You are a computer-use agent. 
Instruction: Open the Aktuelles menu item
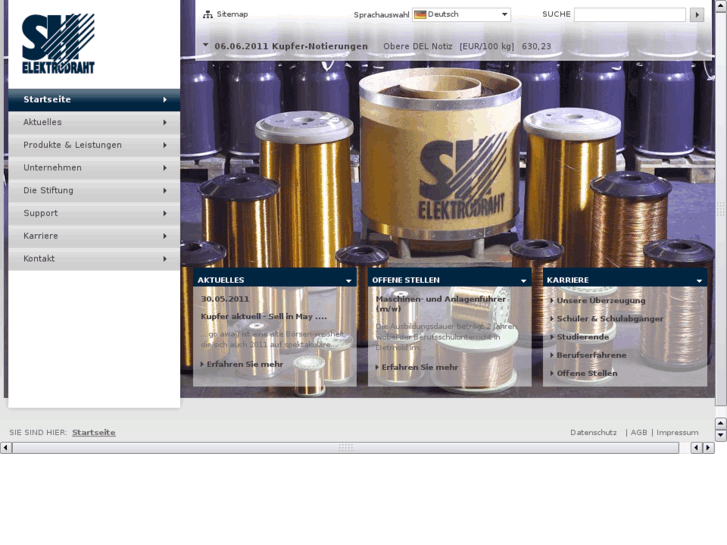point(94,122)
